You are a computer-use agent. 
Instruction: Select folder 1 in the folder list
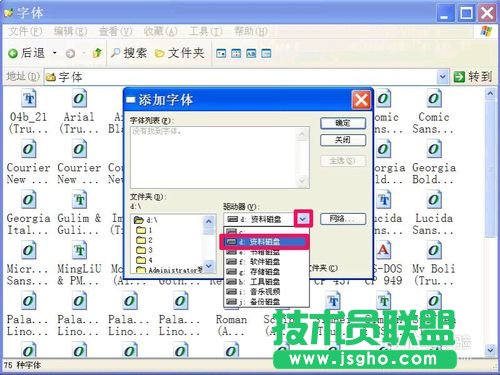[x=144, y=230]
